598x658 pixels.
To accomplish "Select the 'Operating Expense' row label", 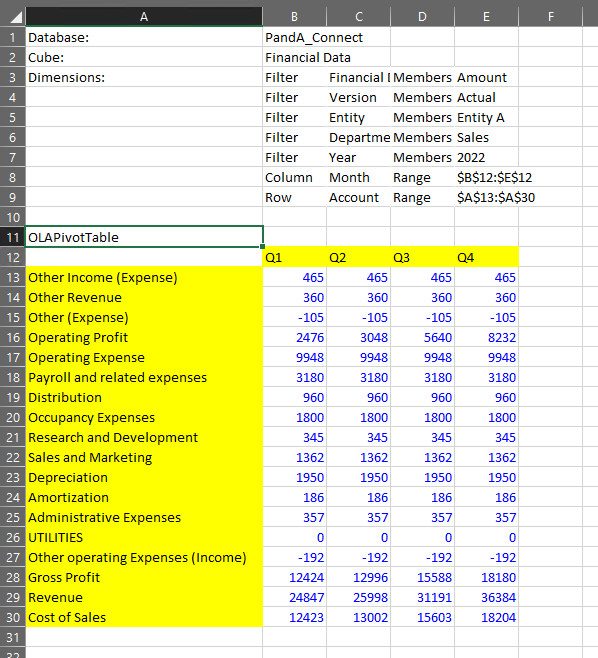I will click(144, 357).
